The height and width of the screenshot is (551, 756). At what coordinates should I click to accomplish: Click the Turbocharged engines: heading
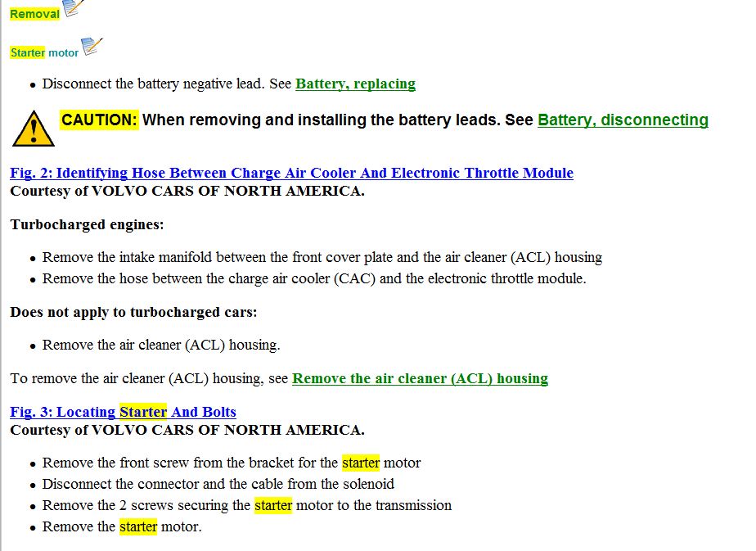(x=88, y=225)
